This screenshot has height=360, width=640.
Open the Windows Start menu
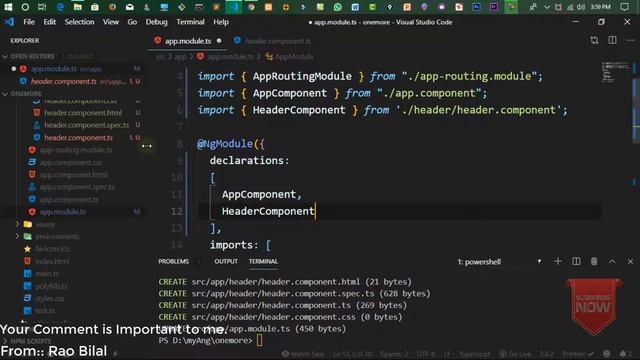point(8,7)
